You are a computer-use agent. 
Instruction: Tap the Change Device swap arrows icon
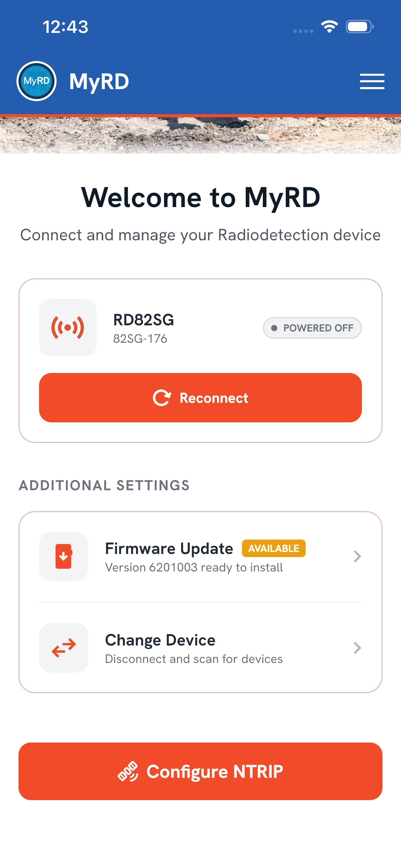(64, 648)
